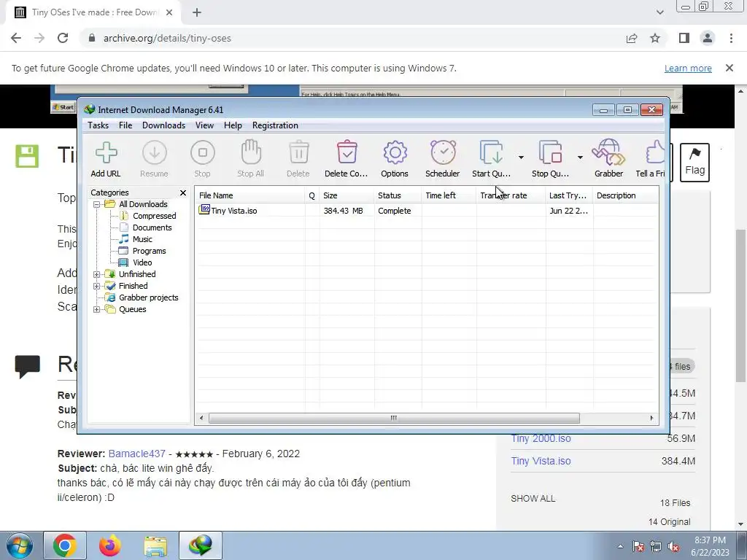Open the Tiny Vista.iso link on archive page

tap(541, 461)
